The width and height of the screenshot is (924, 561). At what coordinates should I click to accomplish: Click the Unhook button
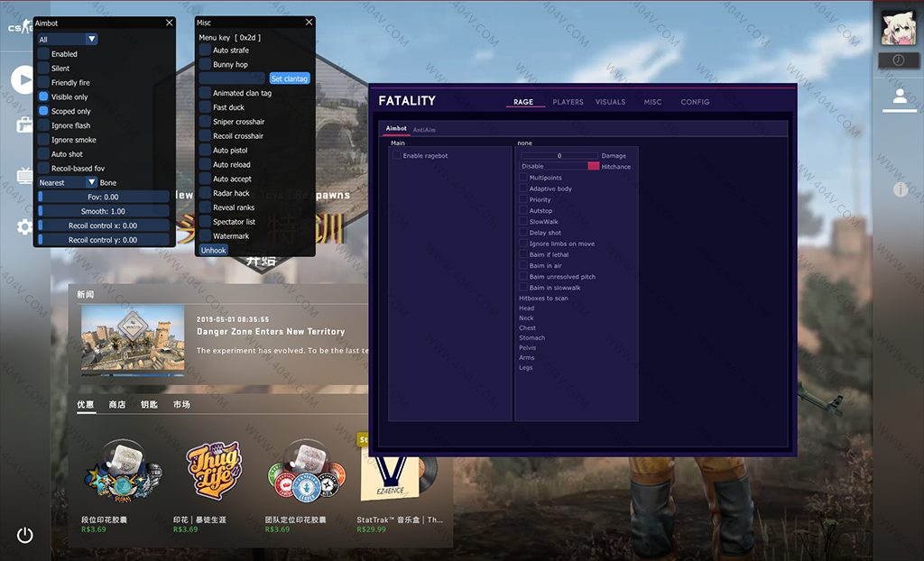(x=214, y=250)
